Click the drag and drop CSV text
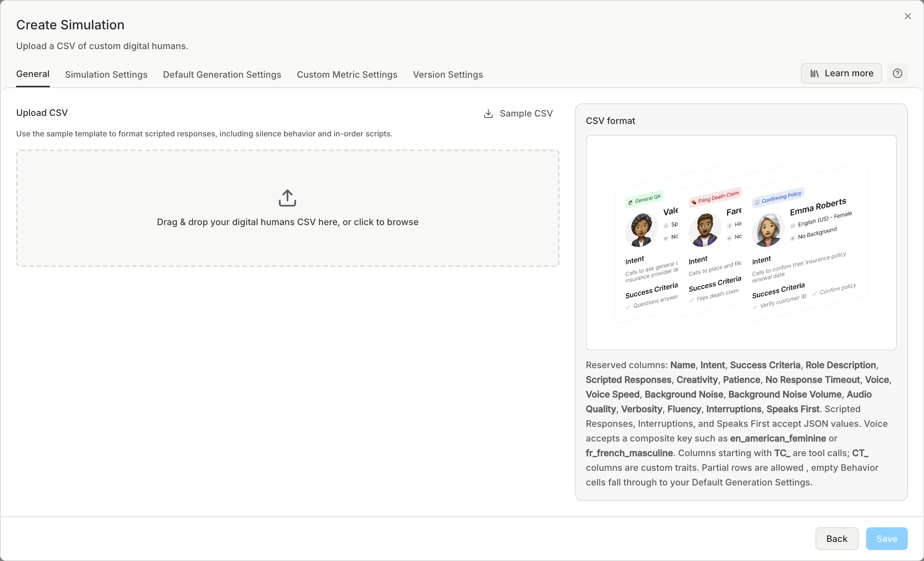Viewport: 924px width, 561px height. pyautogui.click(x=287, y=222)
